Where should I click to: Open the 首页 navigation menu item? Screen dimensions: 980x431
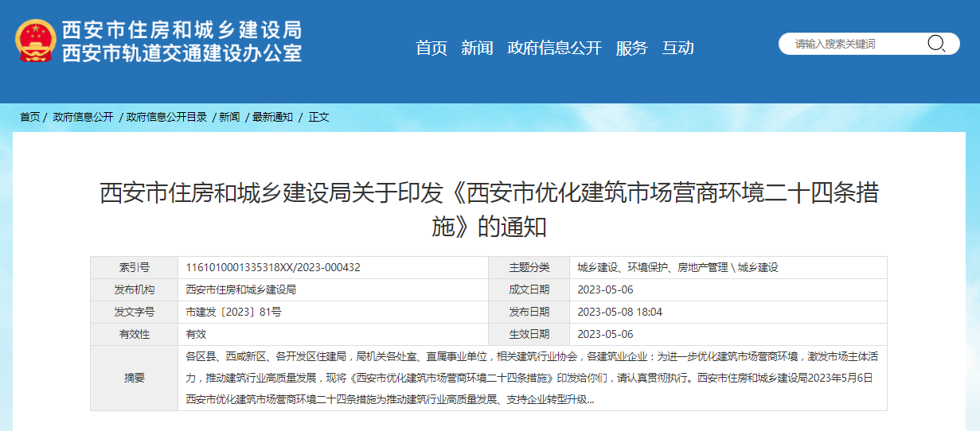point(431,48)
